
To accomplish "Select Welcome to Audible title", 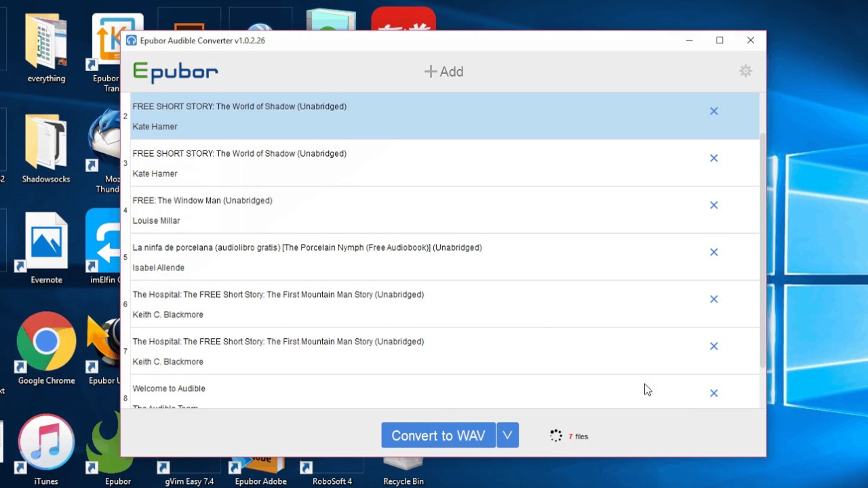I will pos(169,389).
